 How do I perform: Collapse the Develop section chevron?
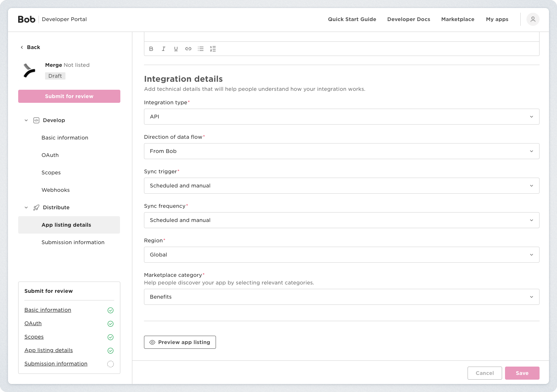pos(26,120)
